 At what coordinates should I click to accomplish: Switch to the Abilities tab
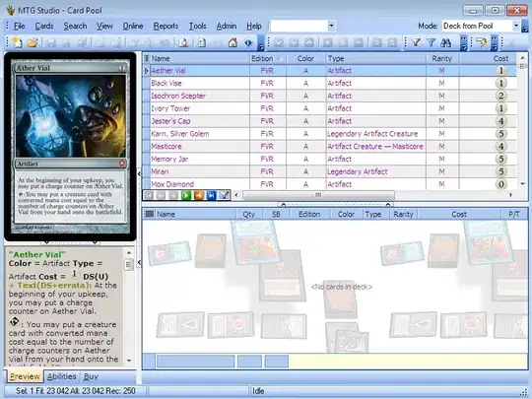pos(61,376)
